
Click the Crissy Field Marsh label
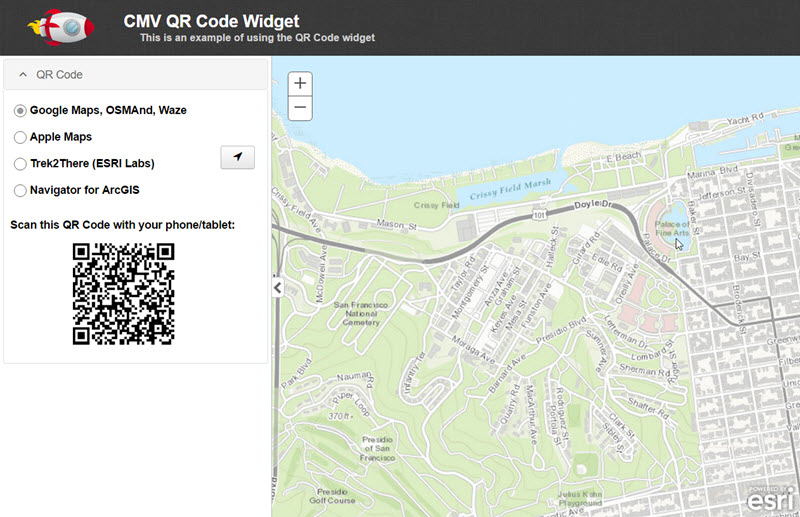(x=510, y=189)
